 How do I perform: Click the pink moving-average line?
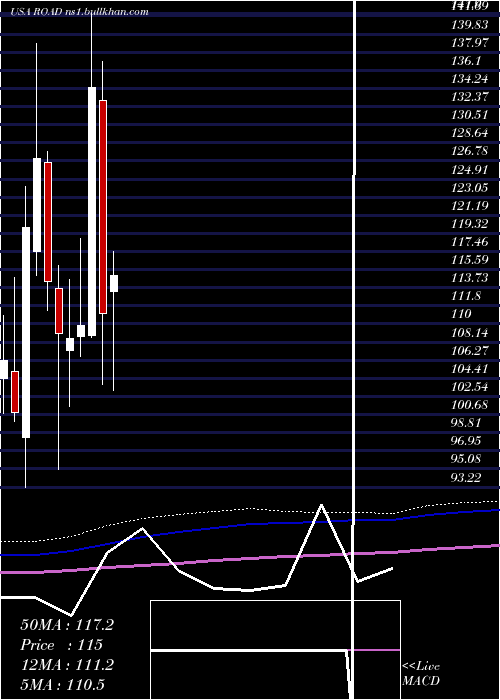point(250,558)
